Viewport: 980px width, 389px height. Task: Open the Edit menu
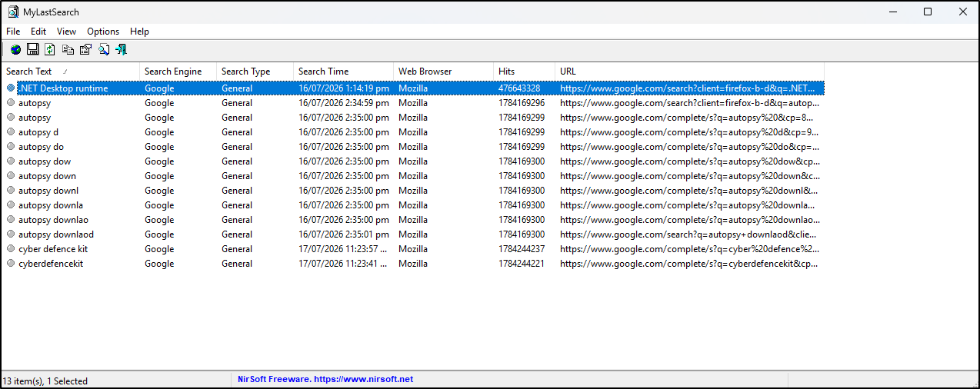(x=38, y=32)
